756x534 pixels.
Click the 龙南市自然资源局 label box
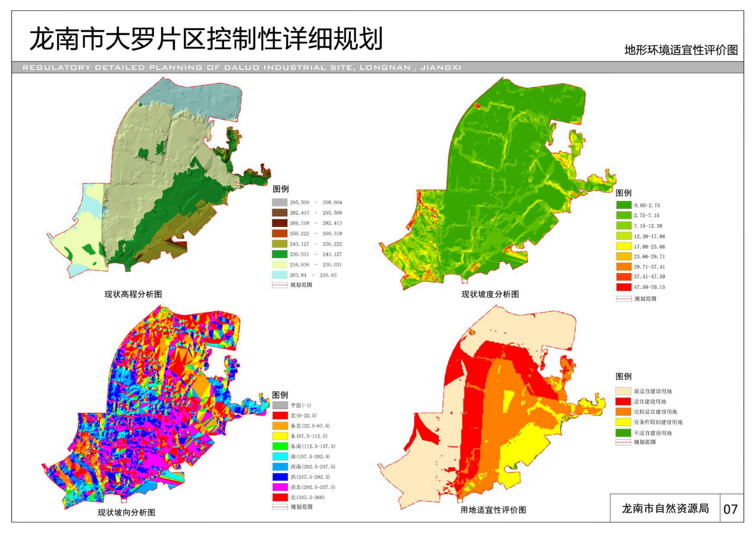(665, 509)
